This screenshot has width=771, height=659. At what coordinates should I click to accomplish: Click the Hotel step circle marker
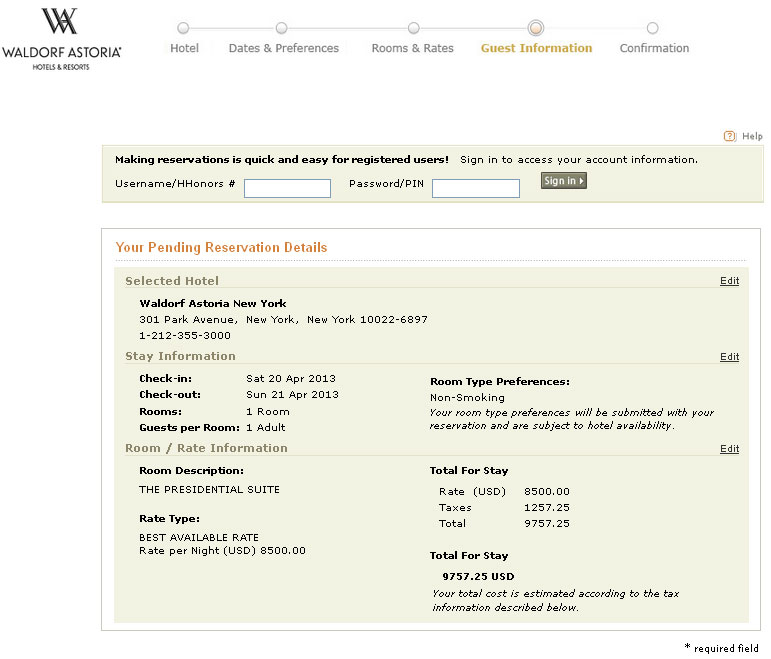[x=183, y=28]
